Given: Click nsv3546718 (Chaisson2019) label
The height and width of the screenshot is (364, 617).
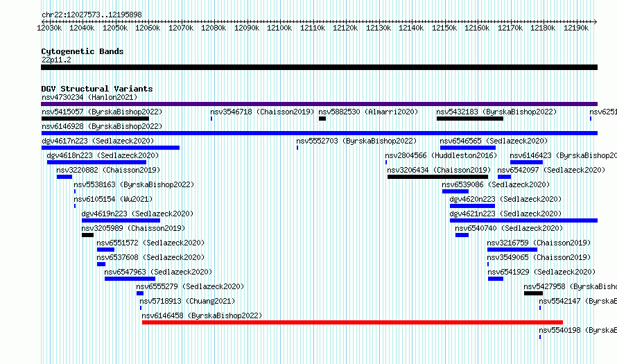Looking at the screenshot, I should pos(262,112).
